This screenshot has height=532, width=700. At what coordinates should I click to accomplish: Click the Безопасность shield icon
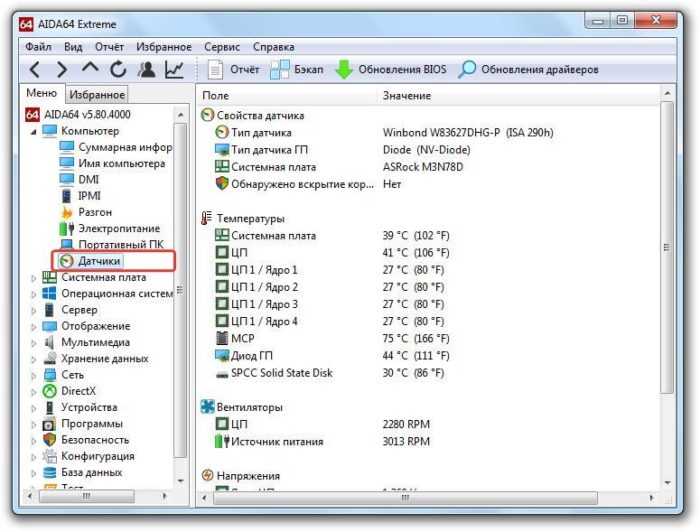coord(50,440)
